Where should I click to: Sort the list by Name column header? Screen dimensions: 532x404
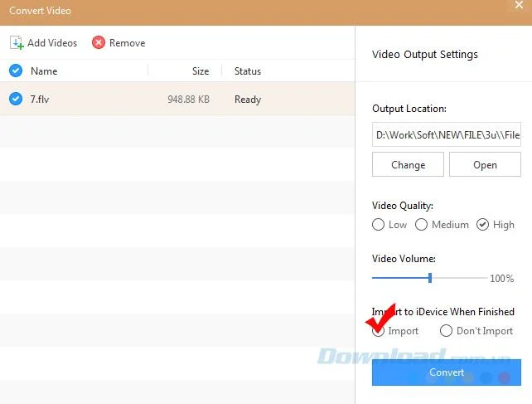(x=44, y=71)
